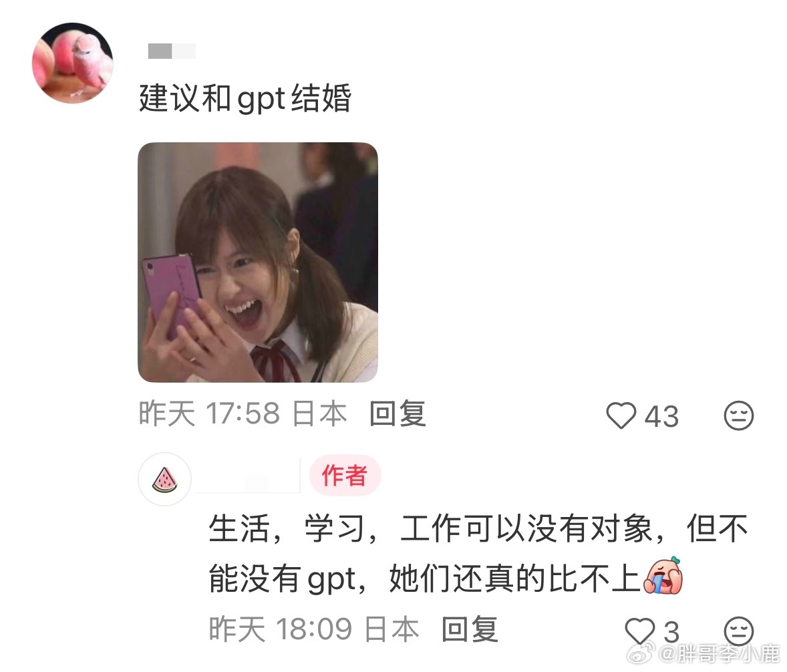Tap the comment text 建议和gpt结婚
Image resolution: width=787 pixels, height=672 pixels.
coord(245,98)
